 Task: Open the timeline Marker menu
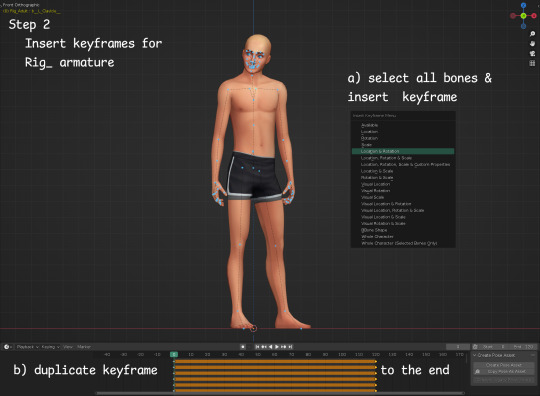coord(84,347)
